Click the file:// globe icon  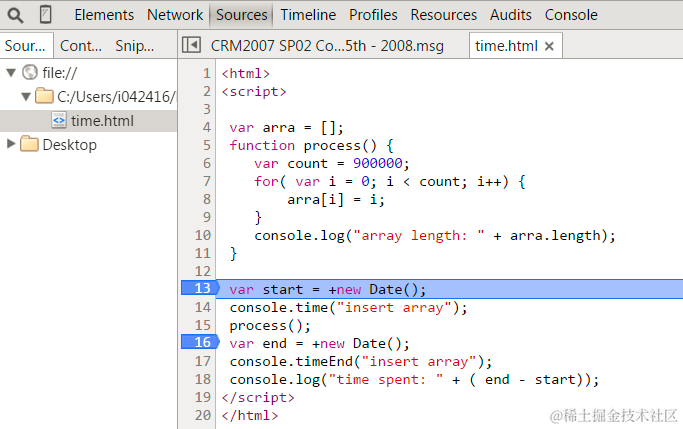click(30, 72)
